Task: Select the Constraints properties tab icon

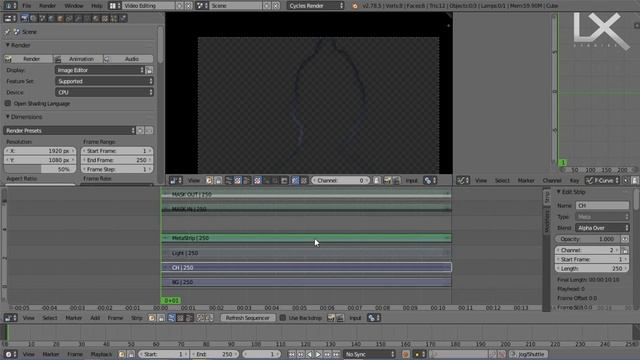Action: pos(69,18)
